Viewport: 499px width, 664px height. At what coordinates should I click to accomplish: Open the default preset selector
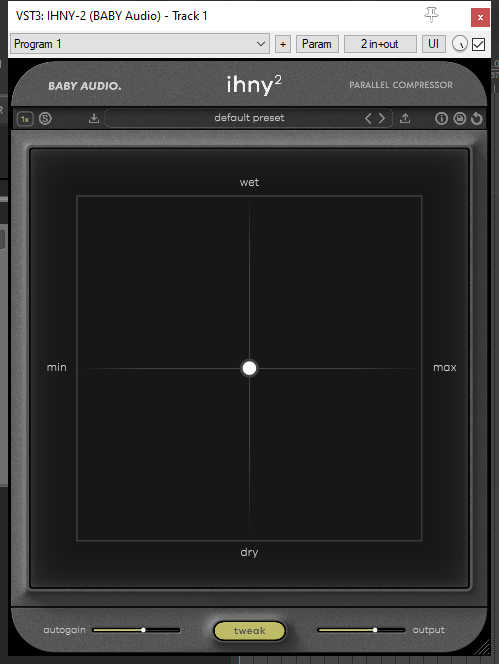pyautogui.click(x=249, y=118)
